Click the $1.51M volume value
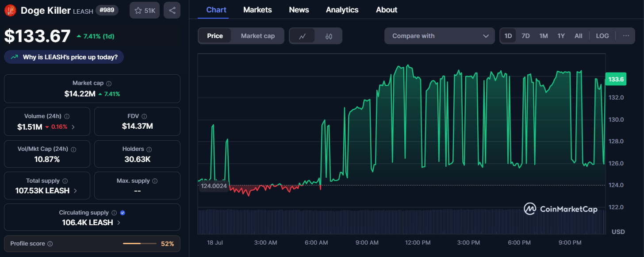The height and width of the screenshot is (257, 644). (30, 127)
